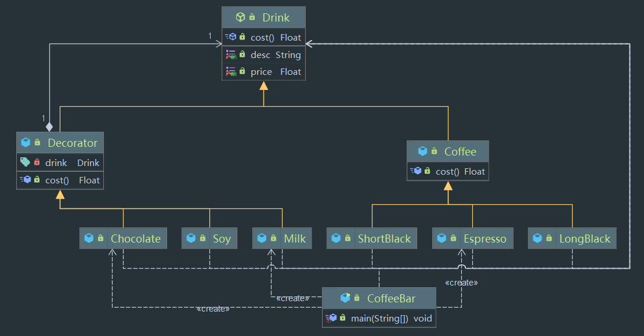Click the inheritance arrowhead below Drink
This screenshot has height=336, width=644.
(263, 85)
